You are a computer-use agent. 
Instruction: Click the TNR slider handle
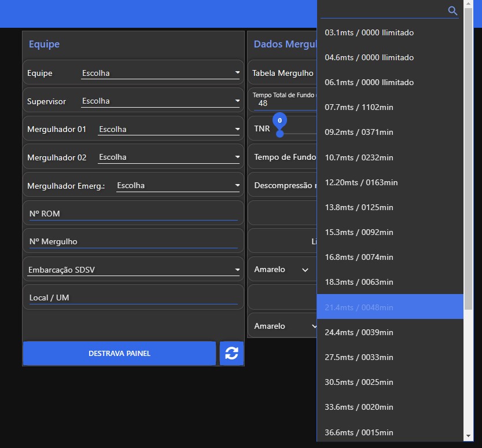click(279, 133)
